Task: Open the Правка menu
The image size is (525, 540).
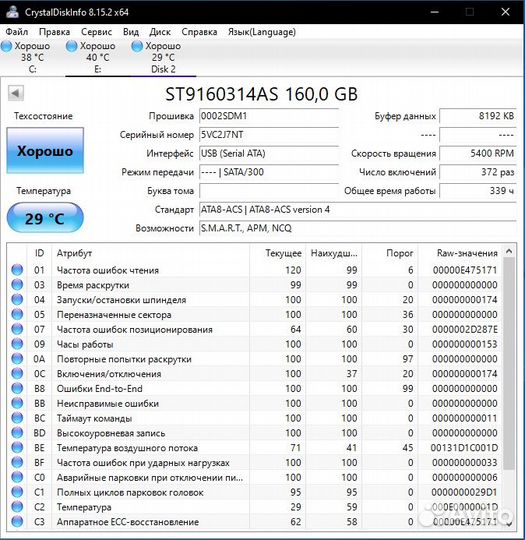Action: (x=54, y=32)
